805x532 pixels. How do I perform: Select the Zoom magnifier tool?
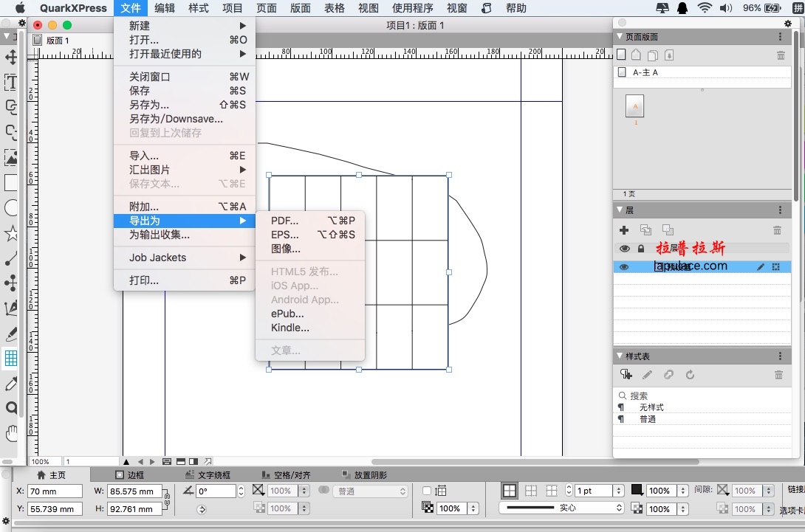point(11,408)
